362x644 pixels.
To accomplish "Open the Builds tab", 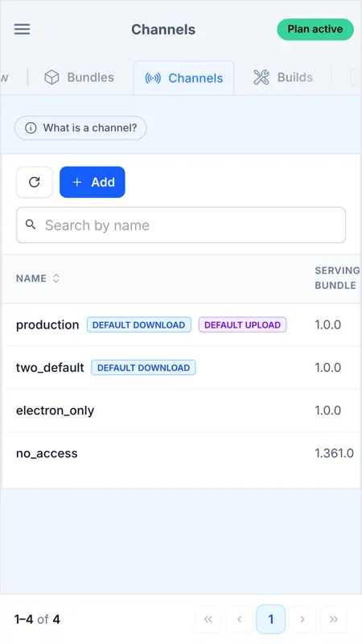I will point(283,77).
